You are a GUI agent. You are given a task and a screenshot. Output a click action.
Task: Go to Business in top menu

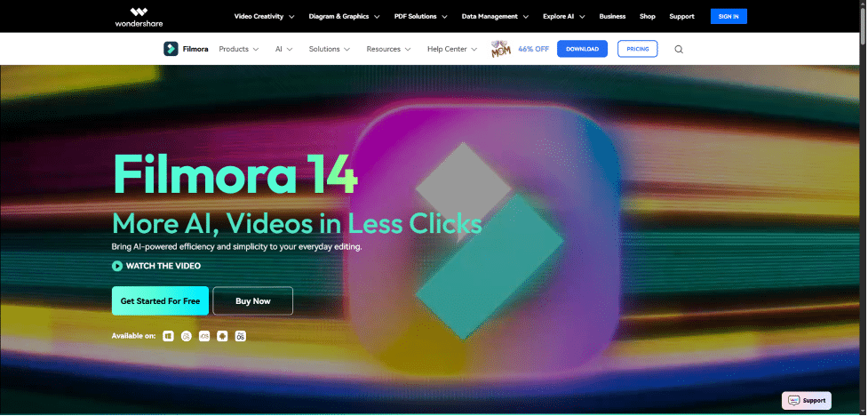click(x=612, y=17)
